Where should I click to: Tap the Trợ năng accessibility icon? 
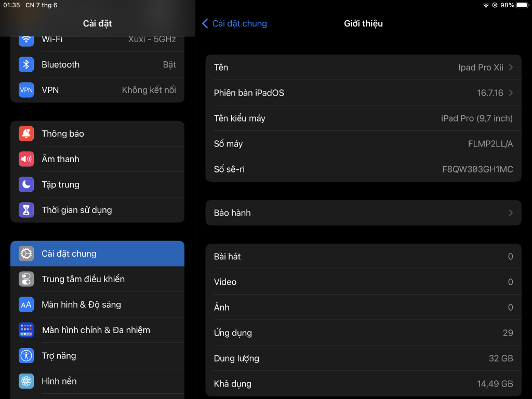tap(26, 355)
